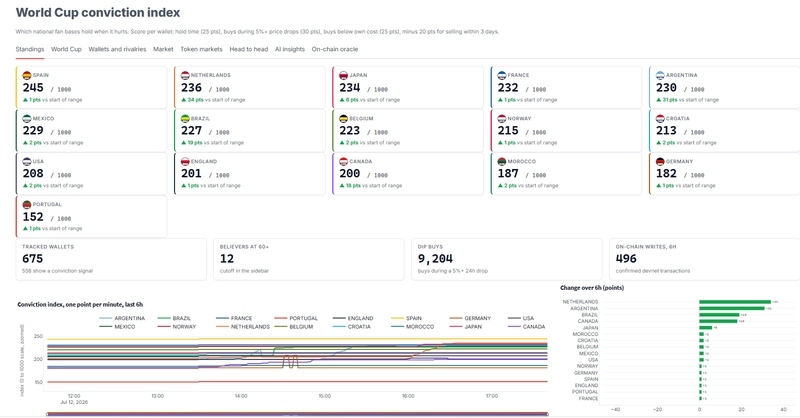This screenshot has width=800, height=418.
Task: Toggle SPAIN series in chart legend
Action: point(406,318)
